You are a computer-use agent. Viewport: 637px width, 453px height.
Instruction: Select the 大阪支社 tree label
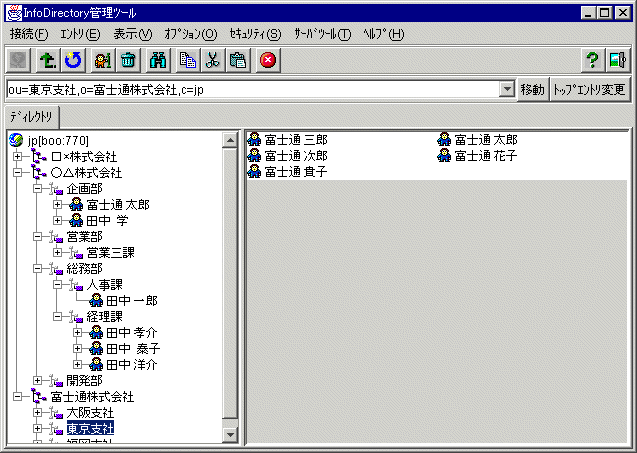(90, 412)
